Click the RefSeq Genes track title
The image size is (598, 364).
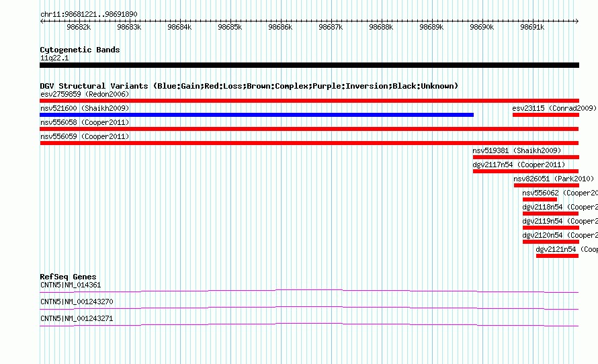[x=68, y=277]
